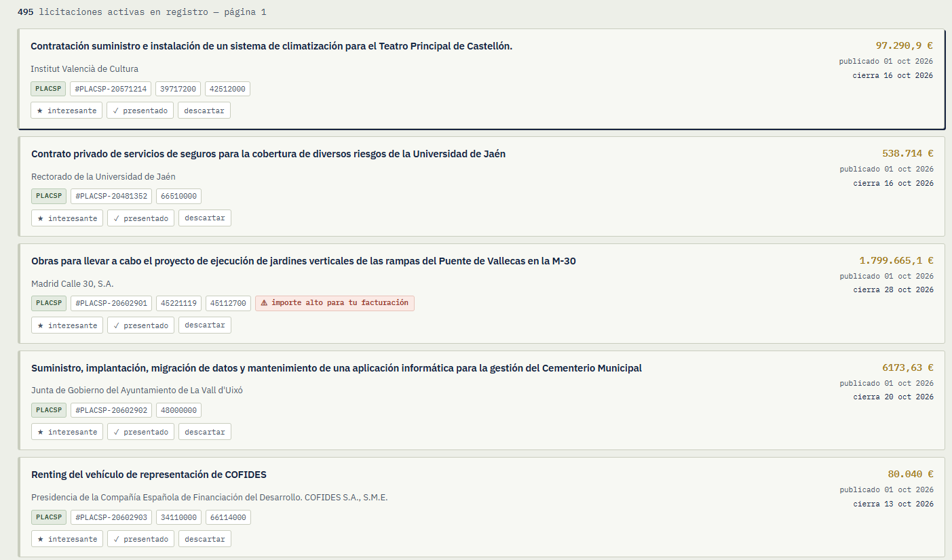Select CPV code 39717200

[x=178, y=89]
